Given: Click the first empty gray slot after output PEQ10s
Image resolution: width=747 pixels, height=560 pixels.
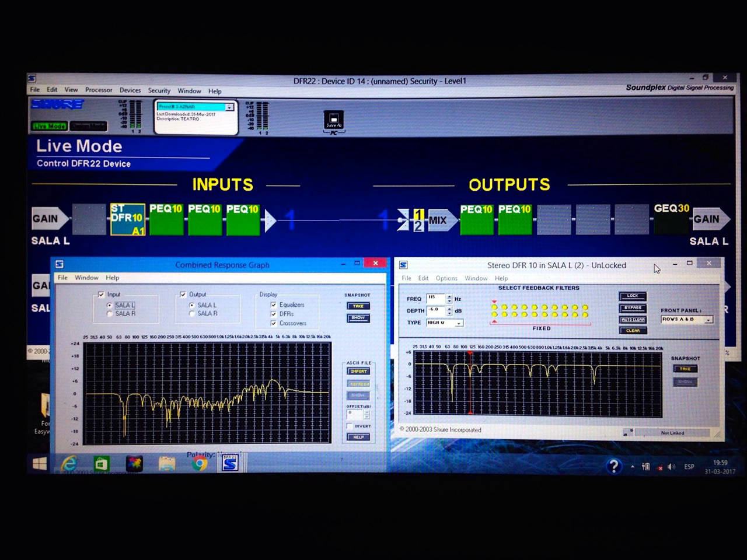Looking at the screenshot, I should tap(554, 219).
